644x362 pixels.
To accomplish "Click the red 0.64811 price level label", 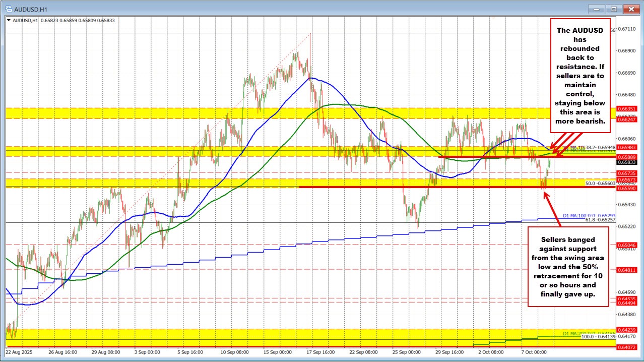I will (626, 270).
